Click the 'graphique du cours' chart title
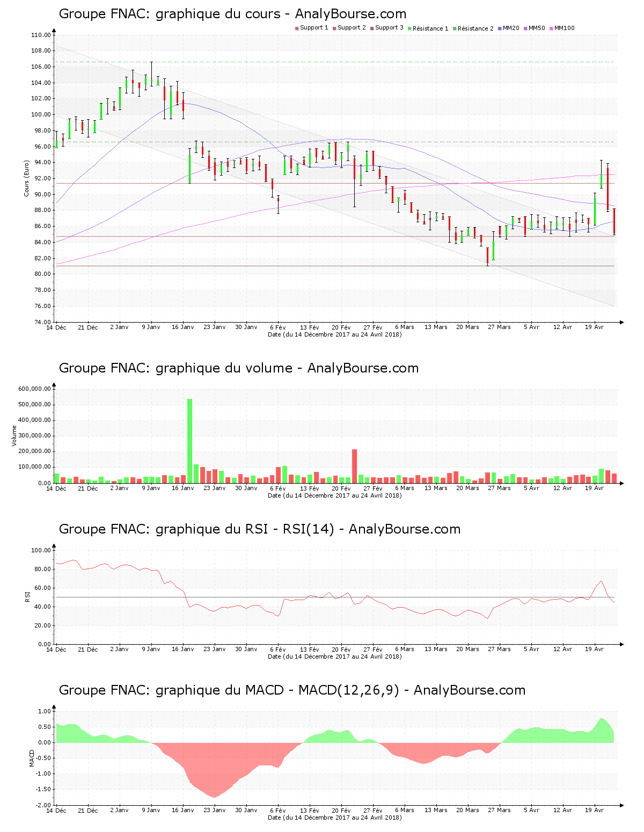This screenshot has width=644, height=832. tap(232, 14)
